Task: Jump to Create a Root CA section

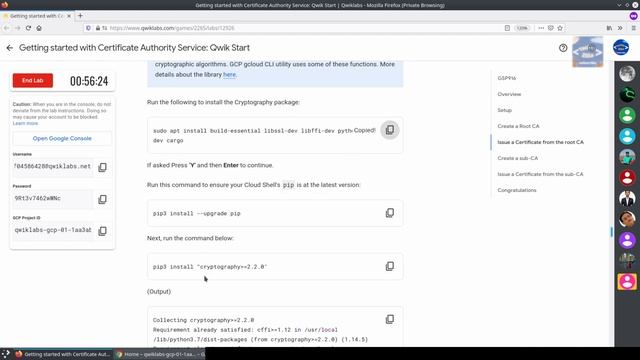Action: [x=518, y=126]
